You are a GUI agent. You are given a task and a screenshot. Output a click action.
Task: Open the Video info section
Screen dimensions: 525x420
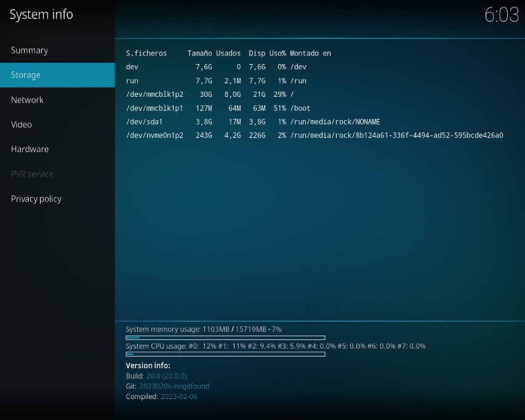(x=57, y=124)
